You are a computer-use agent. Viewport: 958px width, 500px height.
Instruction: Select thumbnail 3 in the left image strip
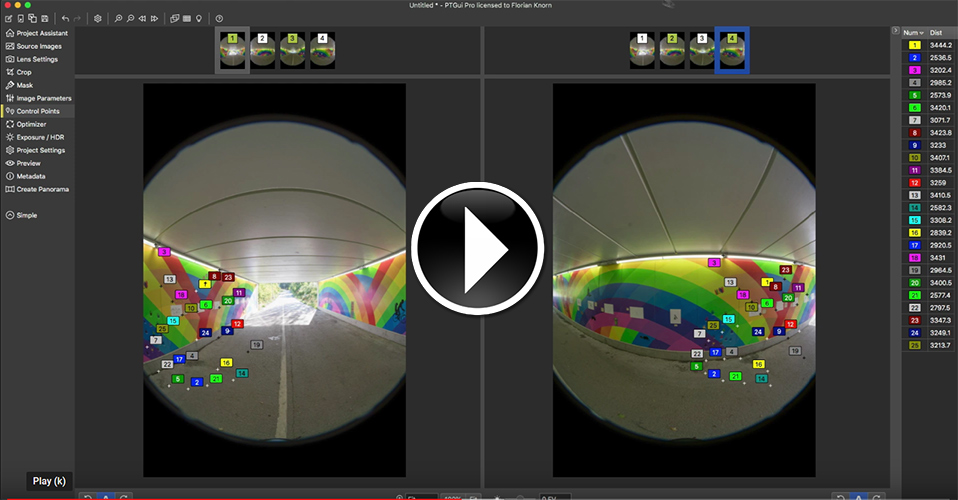[293, 51]
